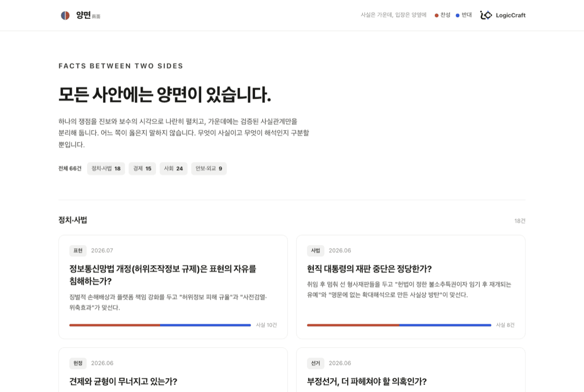
Task: Click the 18건 section count
Action: (520, 220)
